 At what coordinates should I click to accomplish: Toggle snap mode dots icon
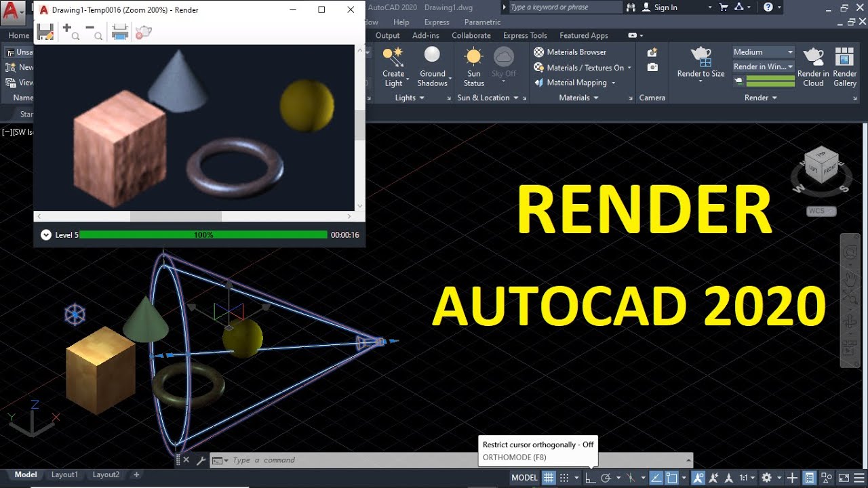pos(564,478)
